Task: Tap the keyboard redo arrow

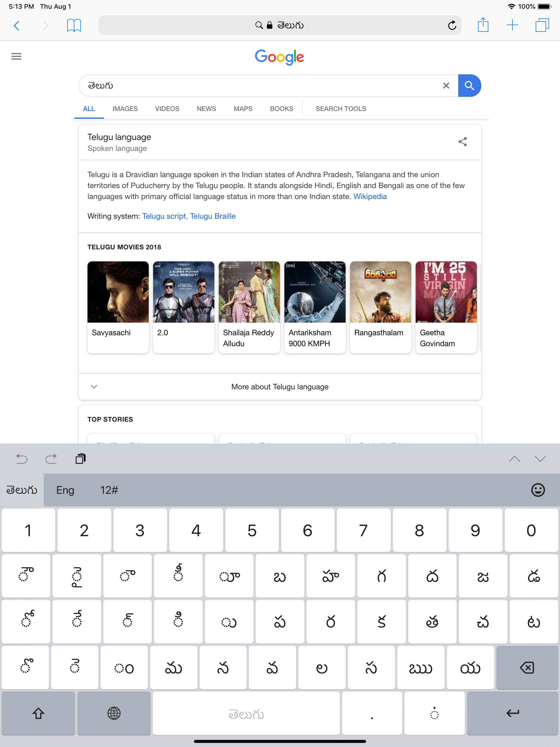Action: pyautogui.click(x=51, y=459)
